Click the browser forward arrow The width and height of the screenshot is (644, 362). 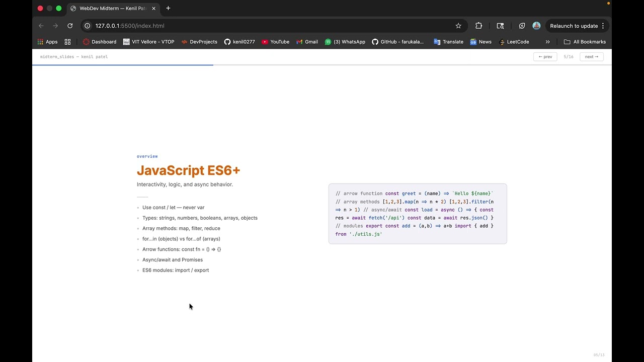pyautogui.click(x=55, y=26)
